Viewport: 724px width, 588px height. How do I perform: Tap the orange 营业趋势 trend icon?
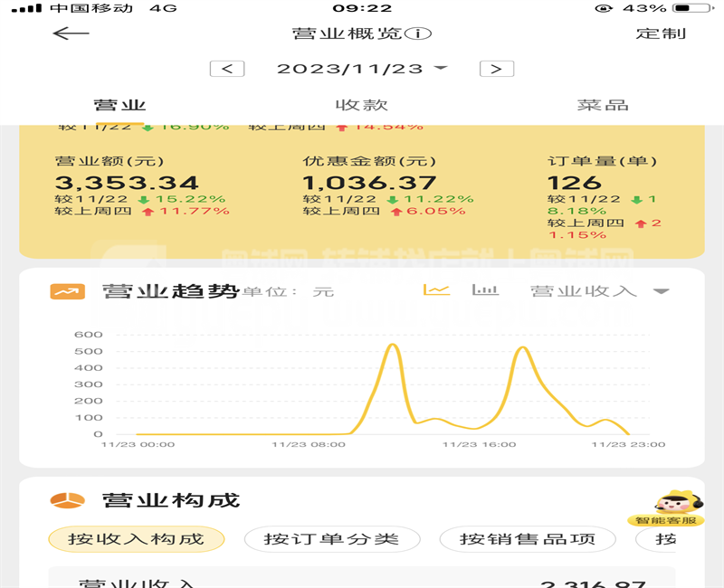pyautogui.click(x=67, y=291)
